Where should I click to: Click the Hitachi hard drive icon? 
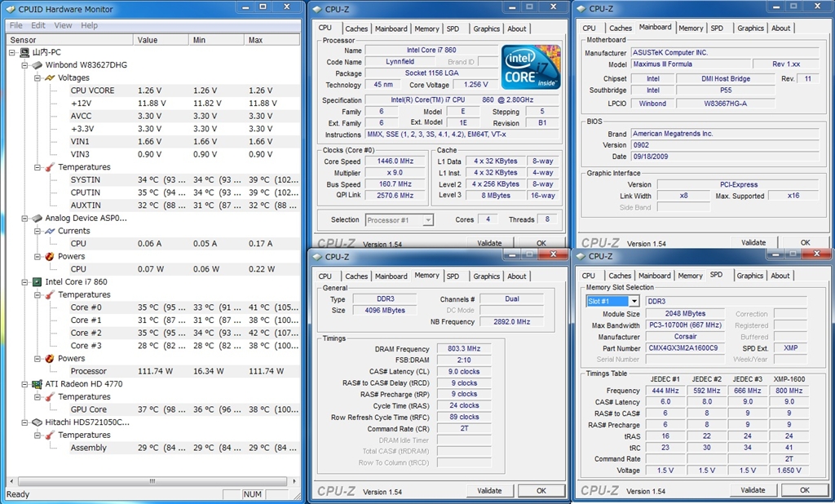click(37, 422)
